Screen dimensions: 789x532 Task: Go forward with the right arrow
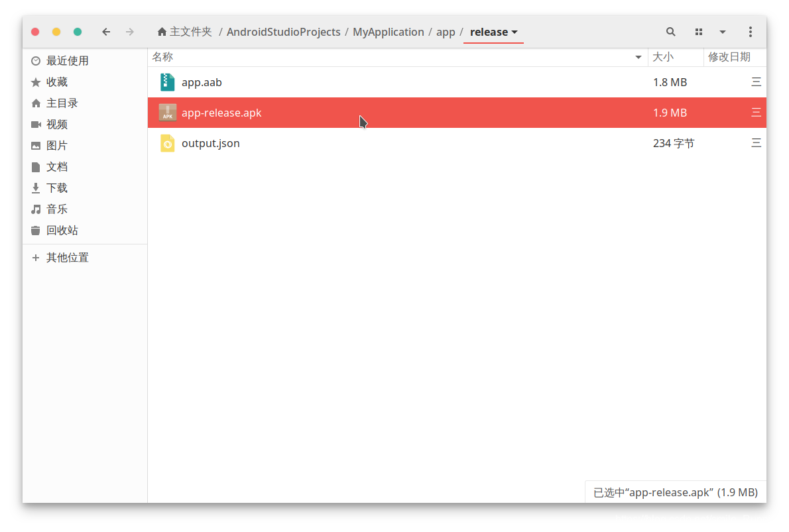pyautogui.click(x=130, y=32)
